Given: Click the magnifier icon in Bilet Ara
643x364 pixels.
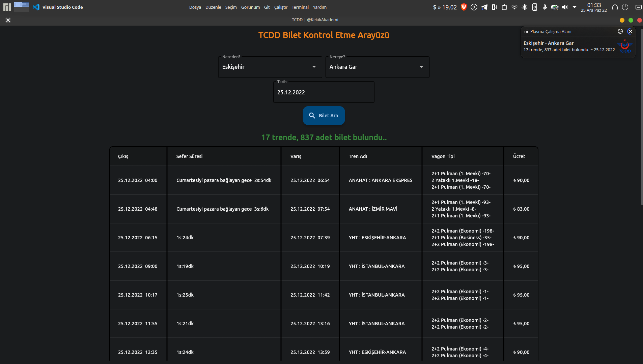Looking at the screenshot, I should coord(312,116).
